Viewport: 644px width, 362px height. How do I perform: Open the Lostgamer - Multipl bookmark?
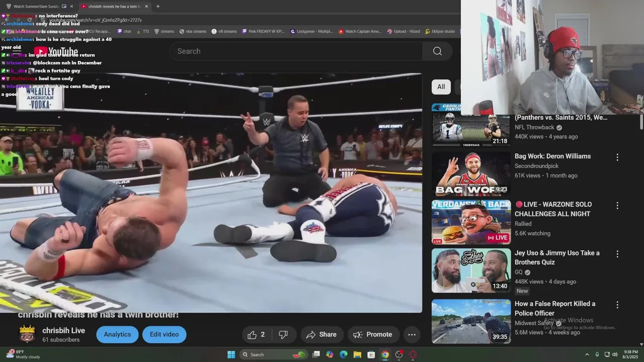[311, 31]
